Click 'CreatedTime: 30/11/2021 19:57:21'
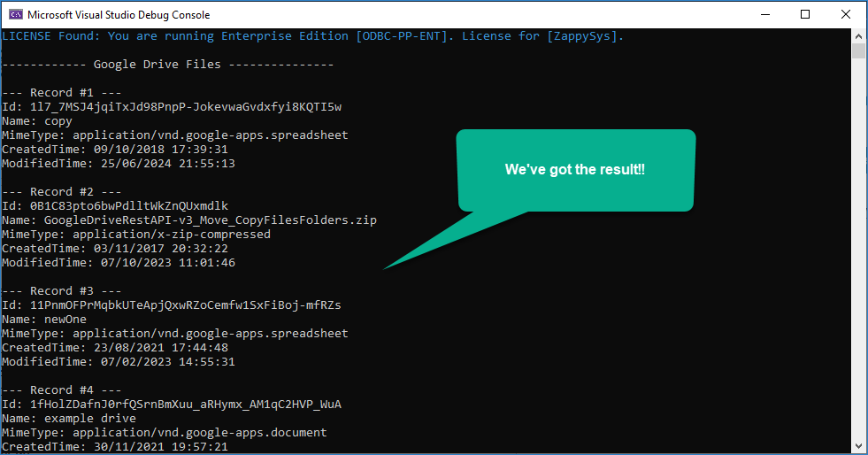Viewport: 868px width, 455px height. tap(115, 446)
